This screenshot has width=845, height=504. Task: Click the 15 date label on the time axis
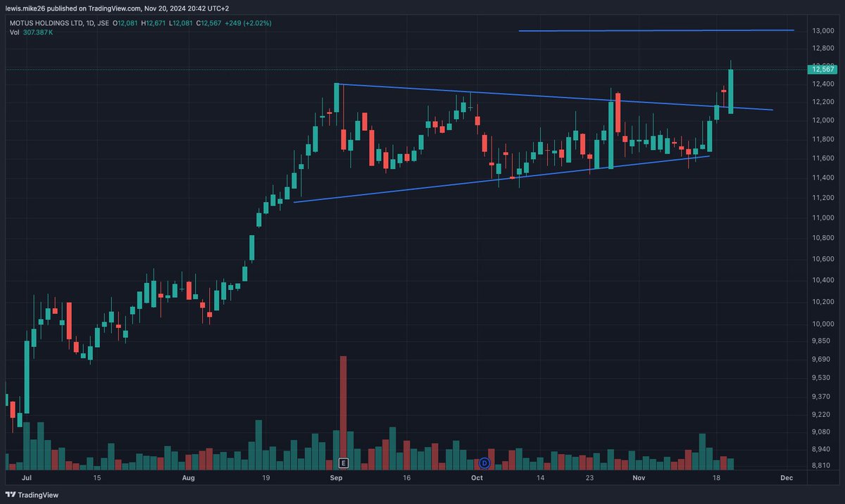pyautogui.click(x=96, y=478)
